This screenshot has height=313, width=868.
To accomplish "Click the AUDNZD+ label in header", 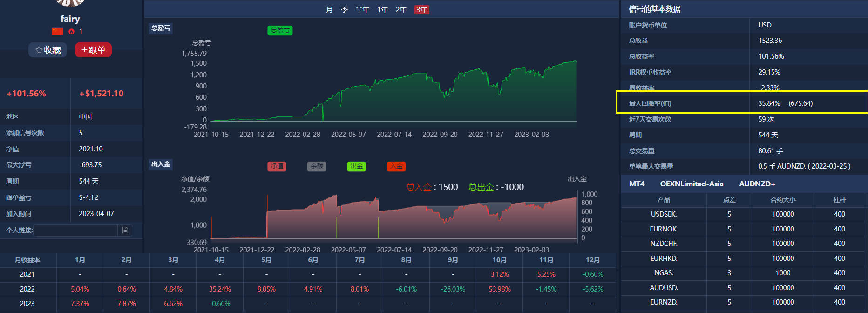I will point(757,184).
